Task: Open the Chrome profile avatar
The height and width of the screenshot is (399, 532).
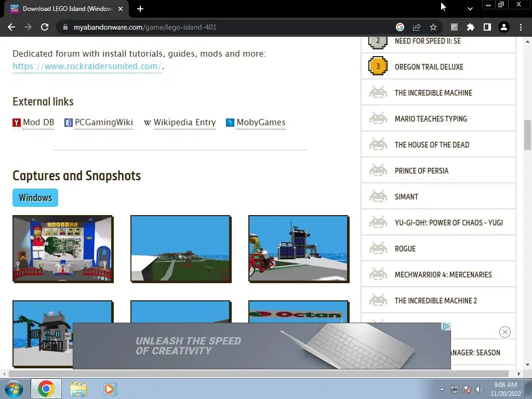Action: [504, 27]
